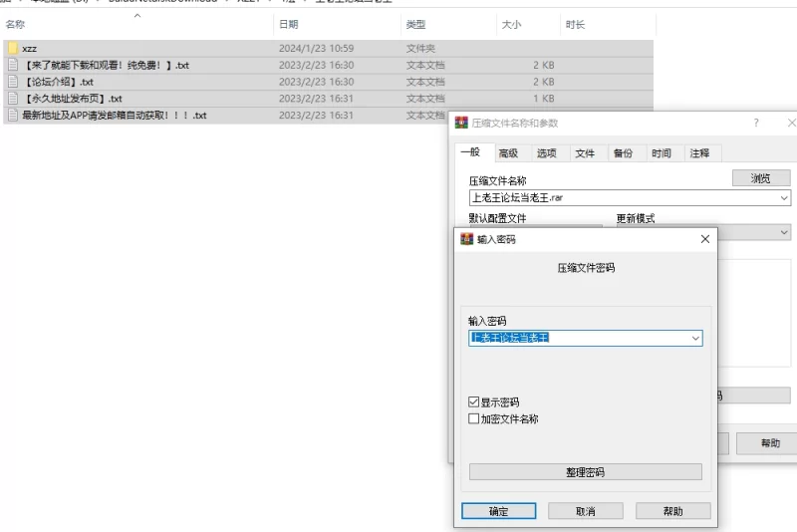797x532 pixels.
Task: Click the 【论坛介绍】.txt file icon
Action: click(x=13, y=82)
